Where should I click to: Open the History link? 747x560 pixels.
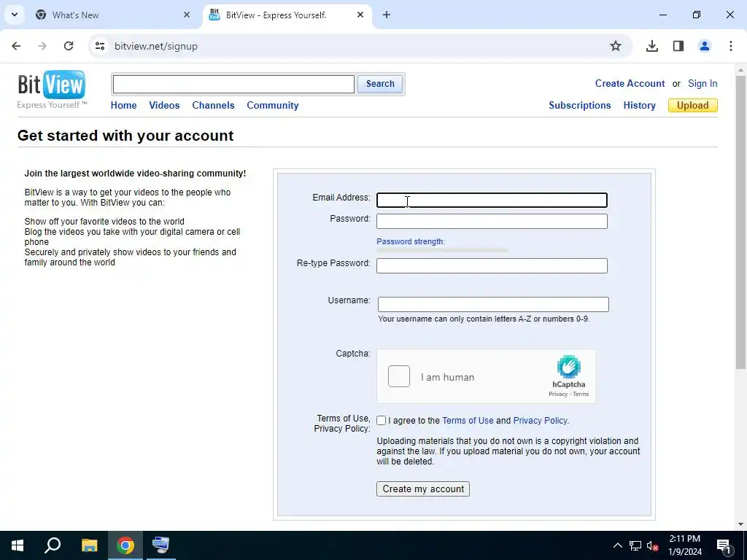point(639,105)
